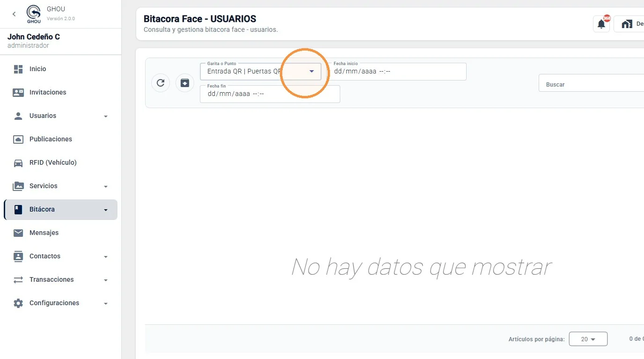
Task: Click the 'Versión 2.0.0' text
Action: tap(61, 19)
